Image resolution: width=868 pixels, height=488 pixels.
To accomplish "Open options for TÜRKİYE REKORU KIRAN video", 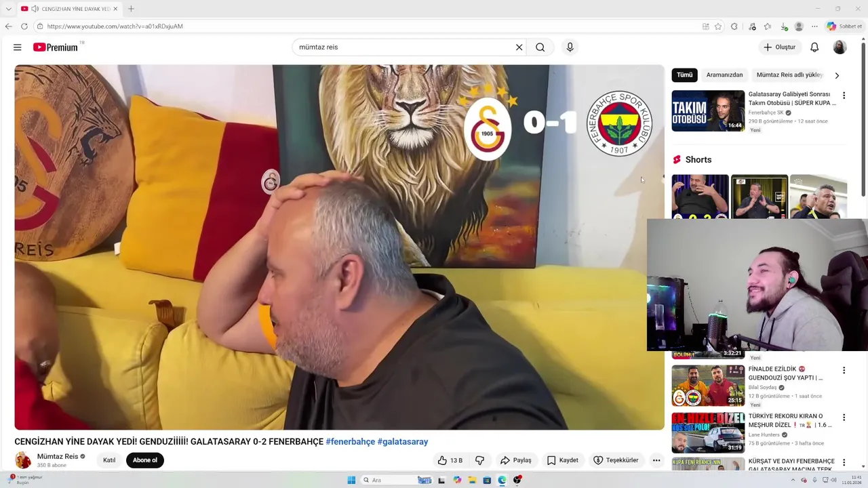I will 844,418.
